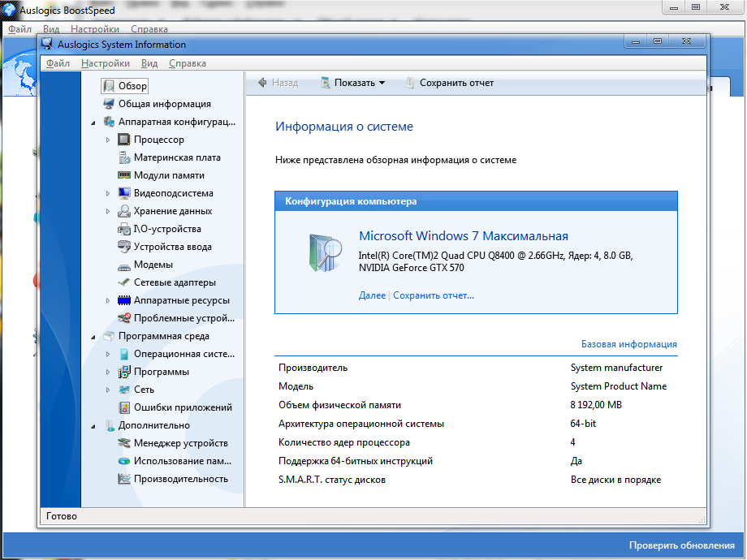Click the Ошибки приложений icon
Viewport: 747px width, 560px height.
coord(124,407)
